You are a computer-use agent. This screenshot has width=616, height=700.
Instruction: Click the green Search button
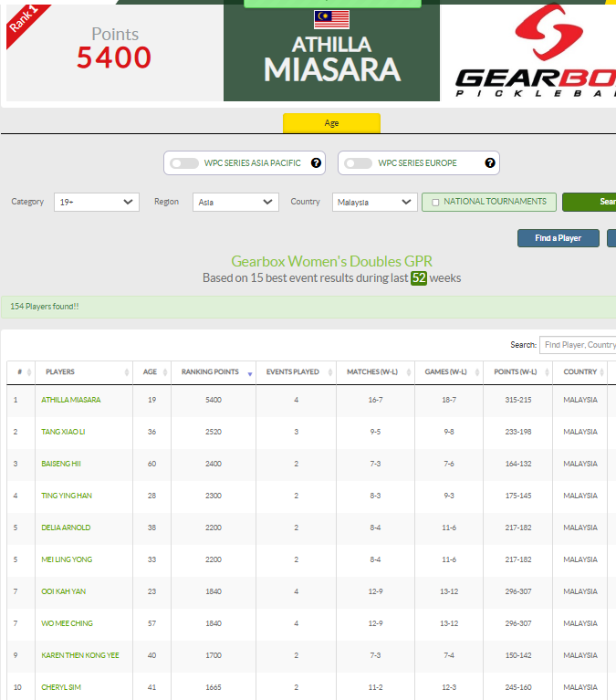coord(590,203)
